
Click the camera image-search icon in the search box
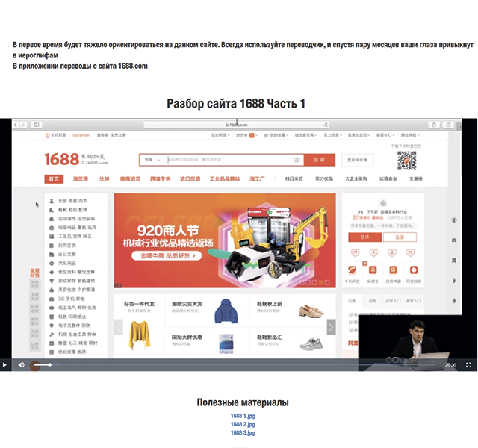[x=297, y=160]
